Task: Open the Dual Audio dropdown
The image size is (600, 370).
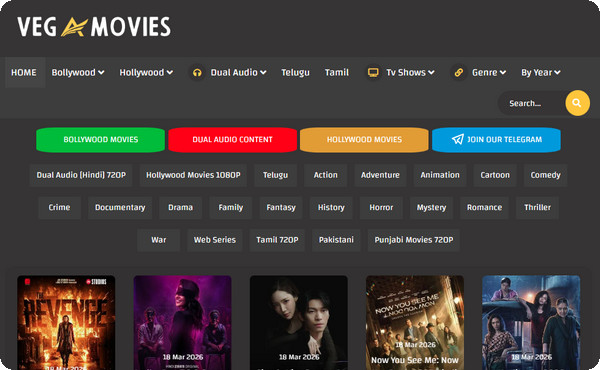Action: pyautogui.click(x=238, y=72)
